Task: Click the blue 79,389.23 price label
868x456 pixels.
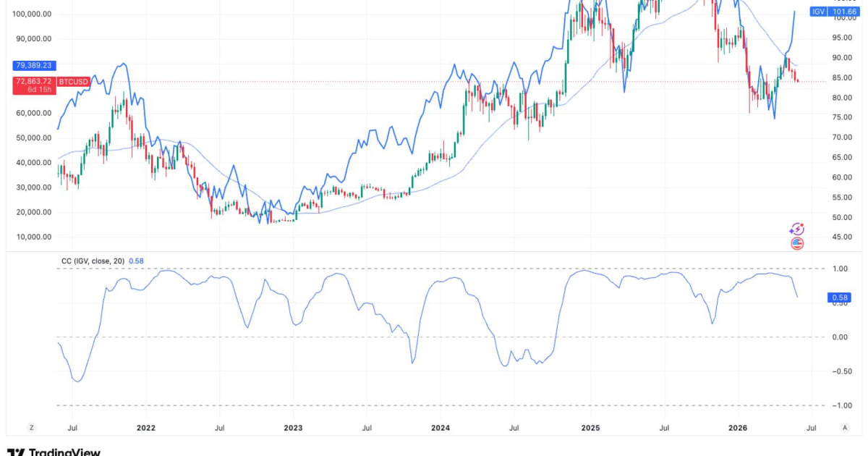Action: coord(34,66)
